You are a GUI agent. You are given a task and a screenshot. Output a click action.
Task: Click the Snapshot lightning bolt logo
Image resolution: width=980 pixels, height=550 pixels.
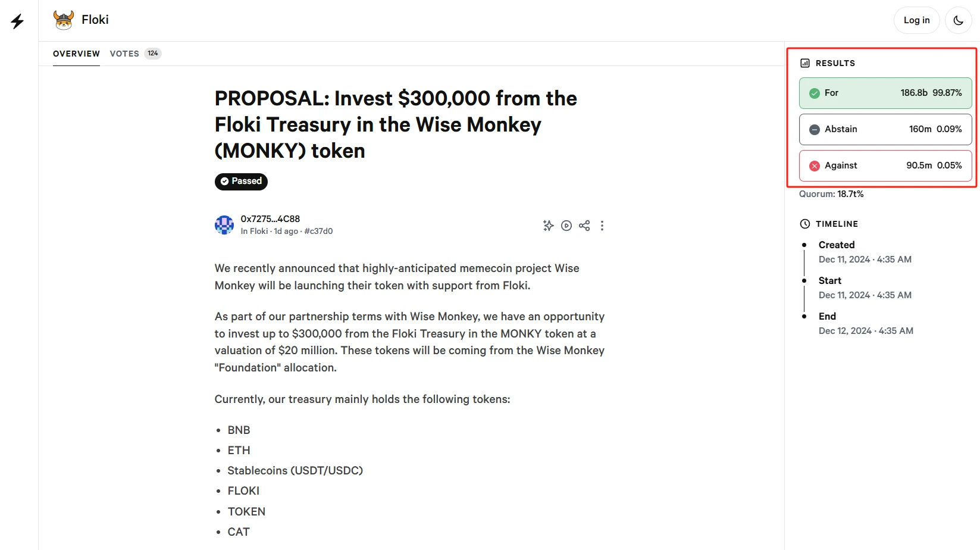pos(17,21)
